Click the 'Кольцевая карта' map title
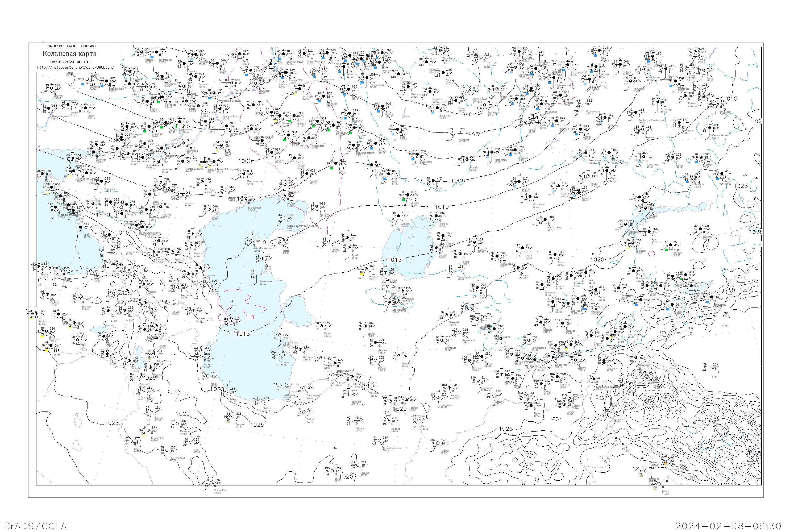The image size is (798, 532). point(69,54)
